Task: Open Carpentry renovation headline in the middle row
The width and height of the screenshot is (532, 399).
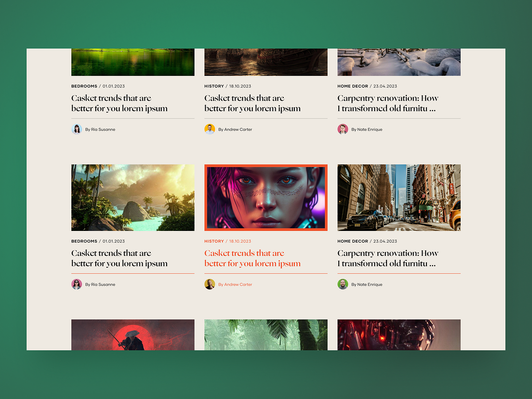Action: (x=388, y=258)
